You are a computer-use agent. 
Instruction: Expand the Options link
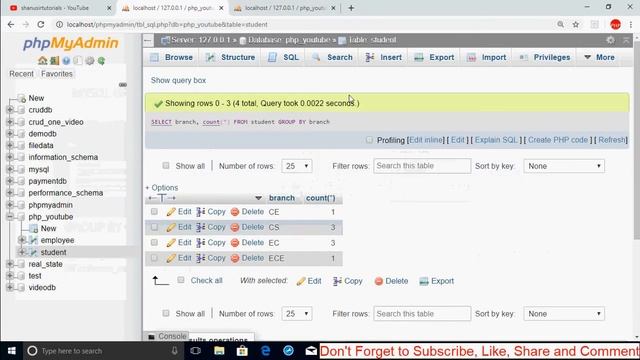pos(162,188)
